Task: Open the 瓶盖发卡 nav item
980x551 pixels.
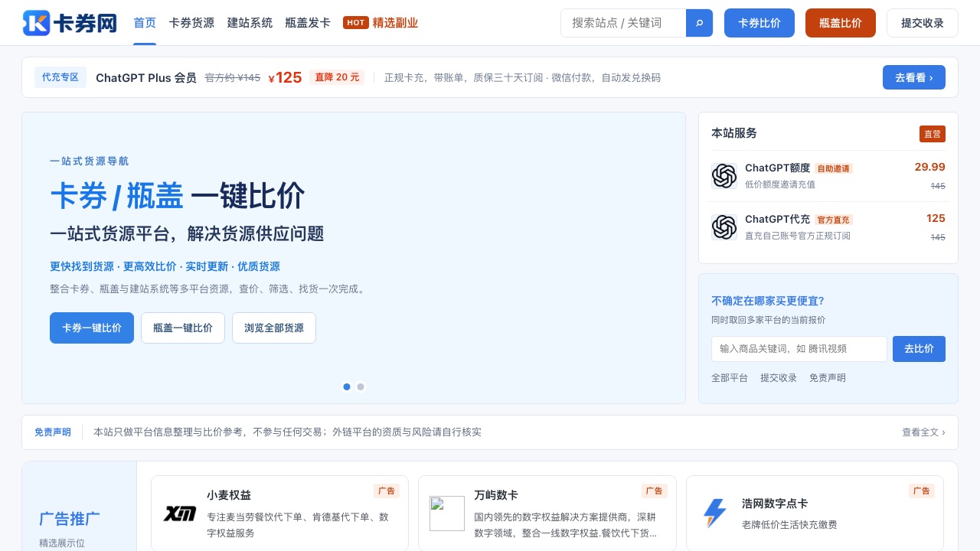Action: pos(308,23)
